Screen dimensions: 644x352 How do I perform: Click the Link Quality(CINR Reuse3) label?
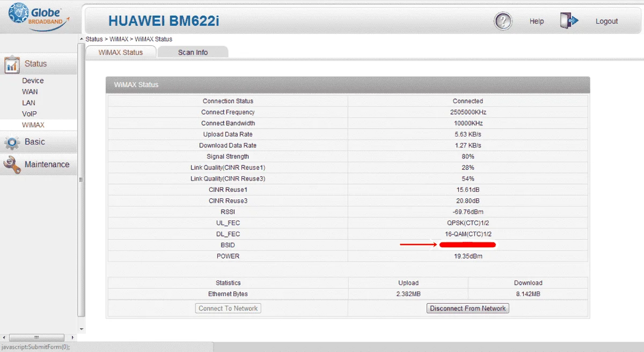pyautogui.click(x=228, y=178)
